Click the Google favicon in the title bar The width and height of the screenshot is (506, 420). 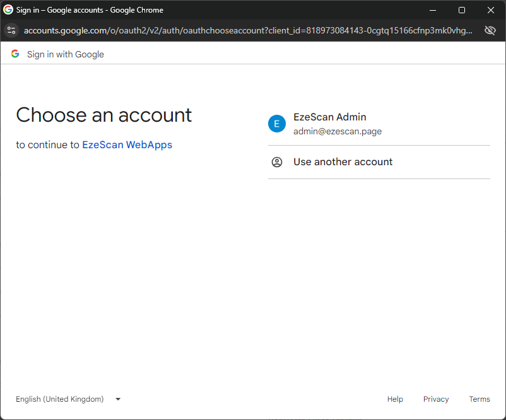(8, 10)
